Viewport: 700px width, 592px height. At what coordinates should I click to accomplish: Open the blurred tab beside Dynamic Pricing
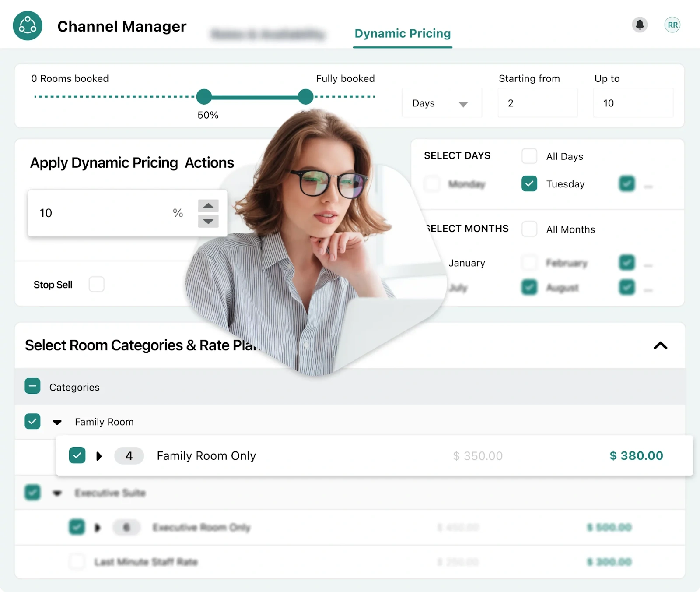[x=268, y=34]
